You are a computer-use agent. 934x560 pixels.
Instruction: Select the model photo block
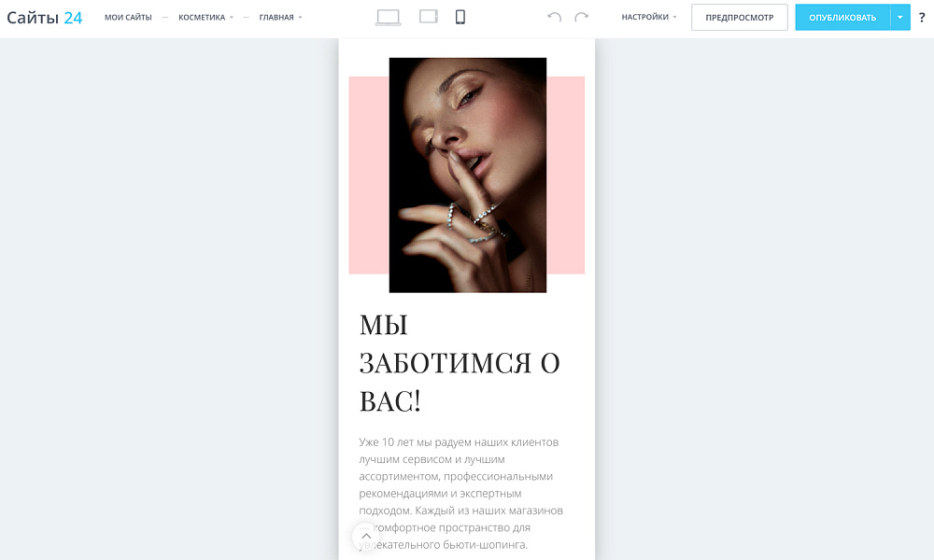[467, 173]
